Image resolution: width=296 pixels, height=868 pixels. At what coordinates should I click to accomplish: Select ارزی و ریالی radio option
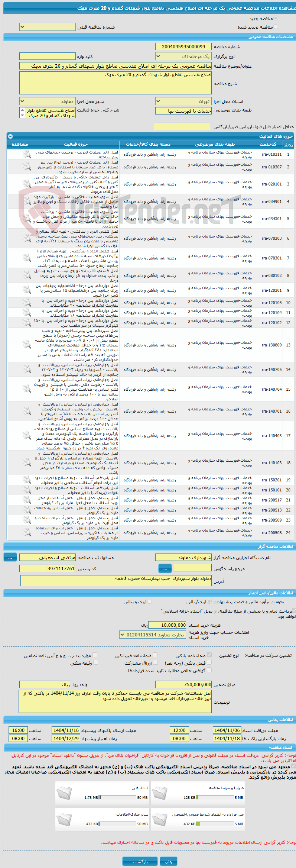(150, 601)
